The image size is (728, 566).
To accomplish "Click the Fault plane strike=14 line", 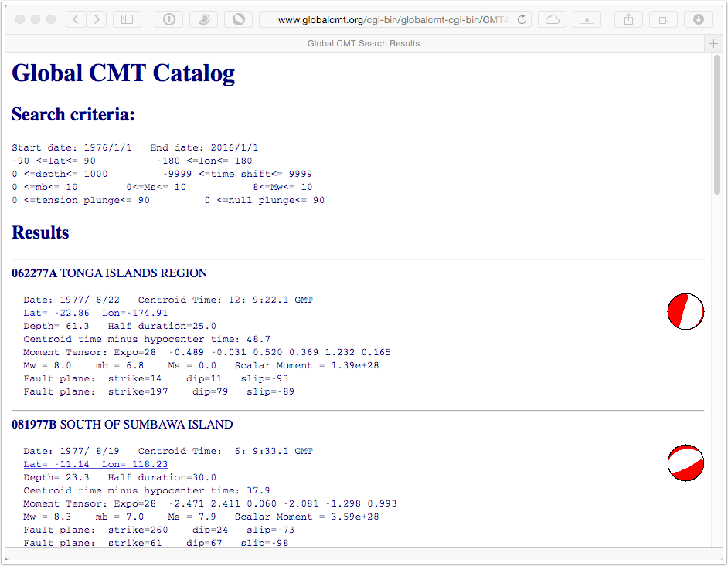I will click(156, 378).
